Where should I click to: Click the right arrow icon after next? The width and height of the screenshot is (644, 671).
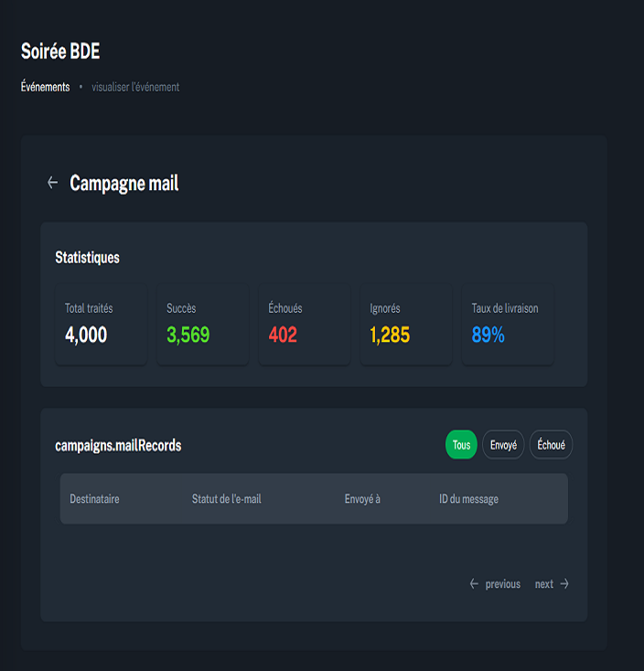(x=564, y=584)
